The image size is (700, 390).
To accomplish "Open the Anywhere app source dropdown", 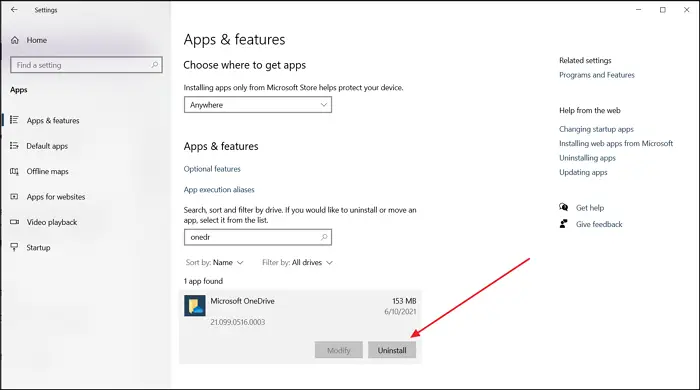I will [258, 105].
